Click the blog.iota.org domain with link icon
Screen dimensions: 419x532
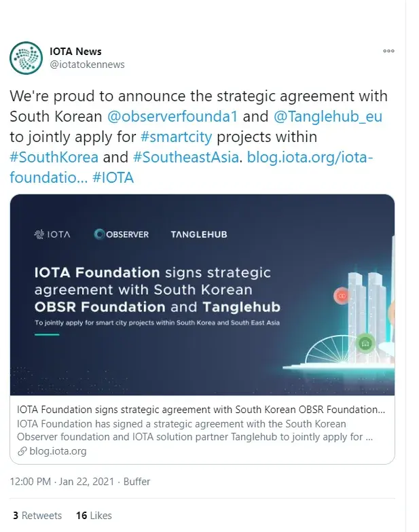pyautogui.click(x=52, y=450)
